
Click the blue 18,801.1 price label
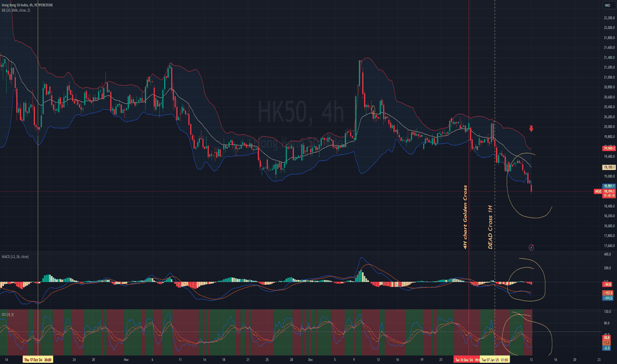609,186
